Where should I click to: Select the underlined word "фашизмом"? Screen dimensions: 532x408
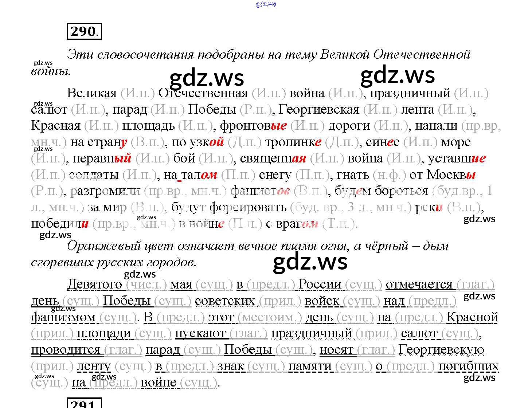pyautogui.click(x=63, y=317)
